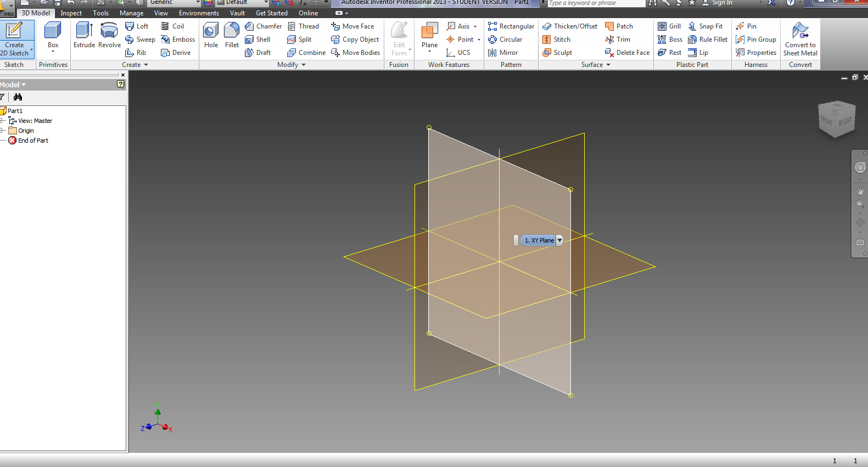Activate the Move Bodies tool
Image resolution: width=868 pixels, height=467 pixels.
tap(355, 53)
